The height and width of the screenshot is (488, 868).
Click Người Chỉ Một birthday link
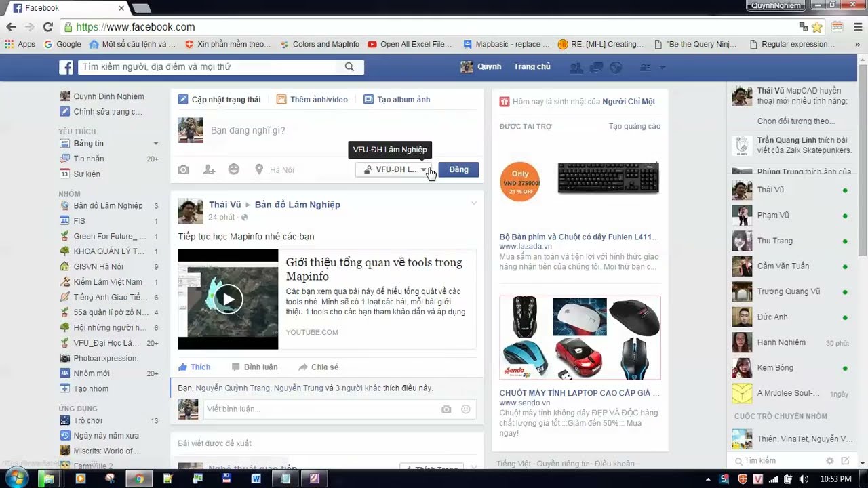coord(629,102)
